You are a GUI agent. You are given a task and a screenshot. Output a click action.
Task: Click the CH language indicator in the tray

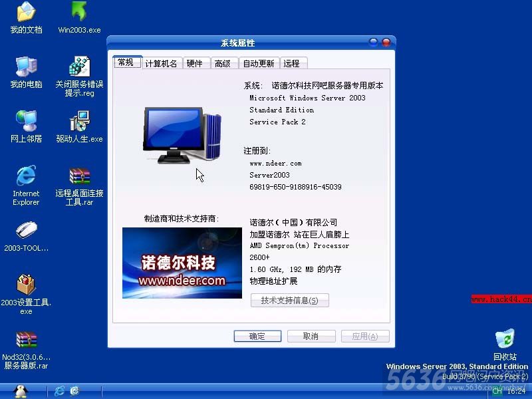click(x=497, y=391)
